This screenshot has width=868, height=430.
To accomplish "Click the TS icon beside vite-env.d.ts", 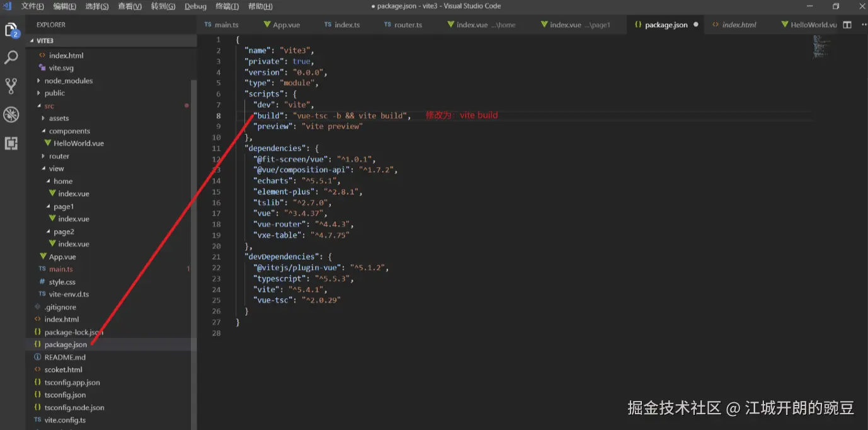I will 42,294.
